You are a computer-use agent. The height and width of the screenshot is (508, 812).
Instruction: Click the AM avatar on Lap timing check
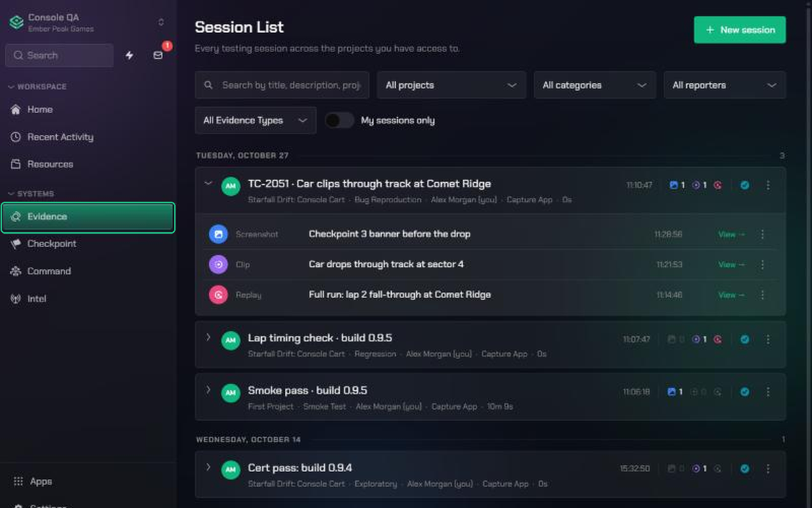231,340
